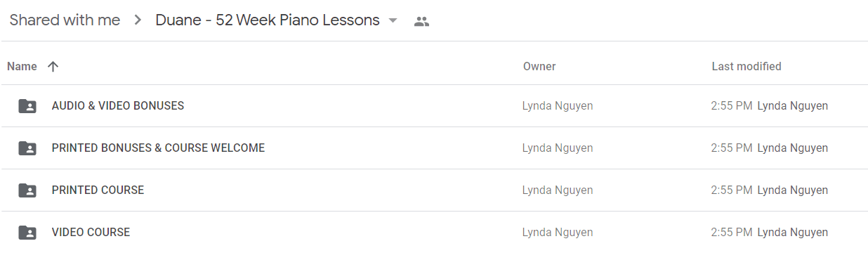Click the PRINTED COURSE shared folder icon
The image size is (868, 253).
coord(27,190)
